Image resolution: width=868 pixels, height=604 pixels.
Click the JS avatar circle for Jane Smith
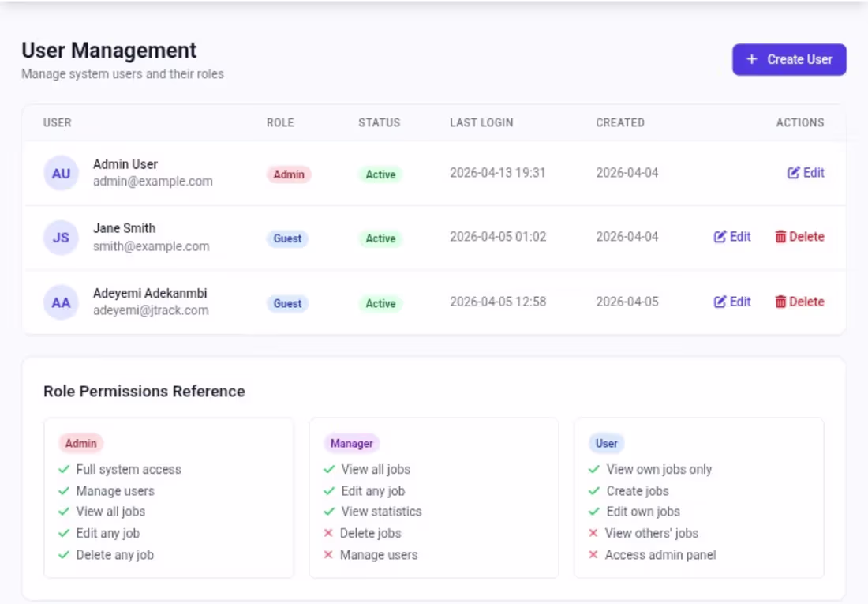tap(61, 237)
